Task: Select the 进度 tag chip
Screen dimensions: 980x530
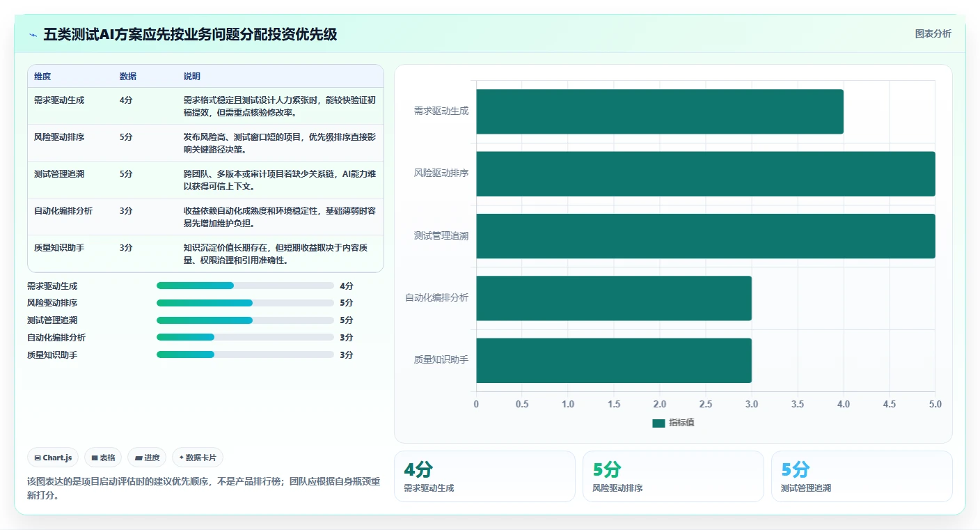Action: click(147, 458)
